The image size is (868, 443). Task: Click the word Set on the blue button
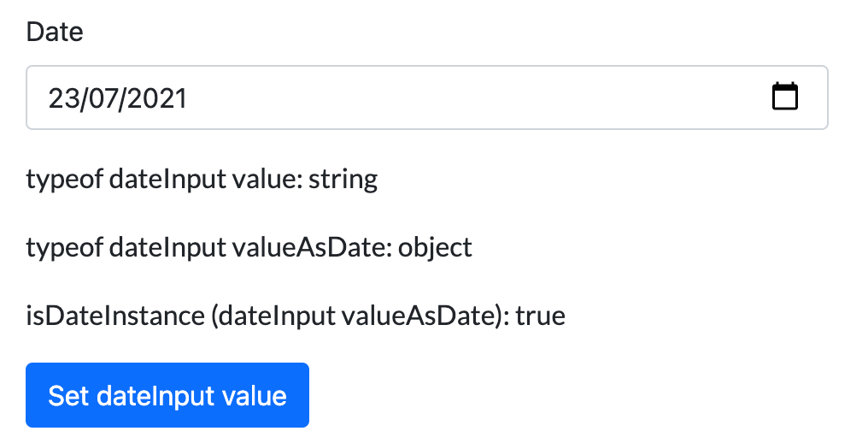coord(68,395)
